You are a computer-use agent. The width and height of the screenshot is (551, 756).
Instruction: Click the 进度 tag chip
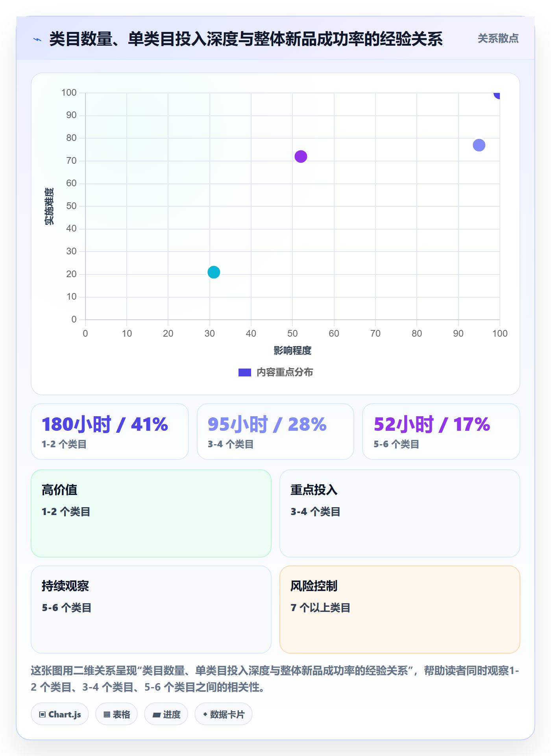click(166, 714)
